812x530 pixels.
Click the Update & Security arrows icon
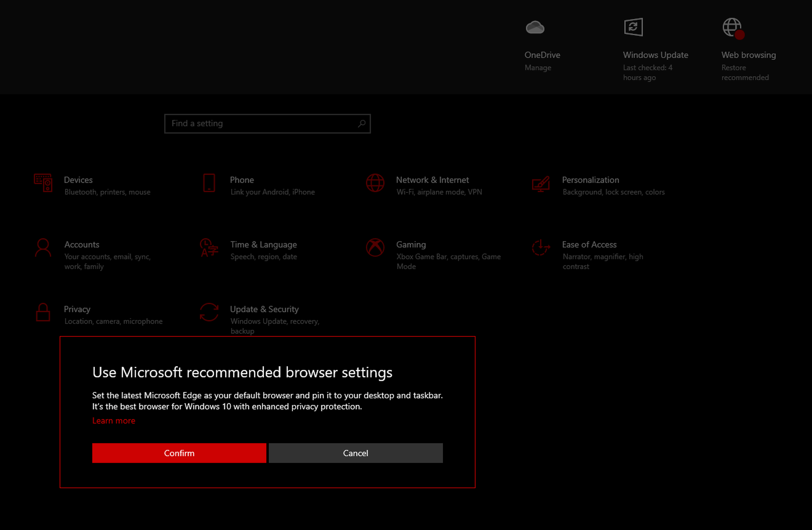(x=209, y=312)
